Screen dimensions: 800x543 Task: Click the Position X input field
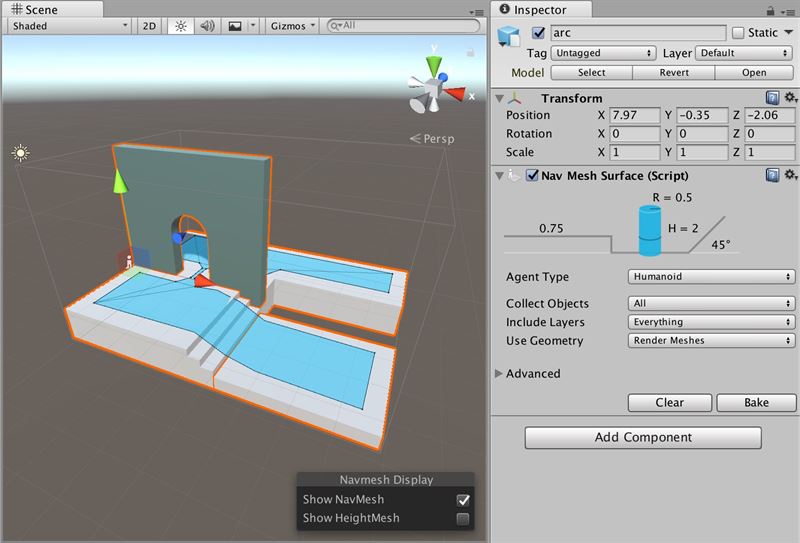[634, 115]
